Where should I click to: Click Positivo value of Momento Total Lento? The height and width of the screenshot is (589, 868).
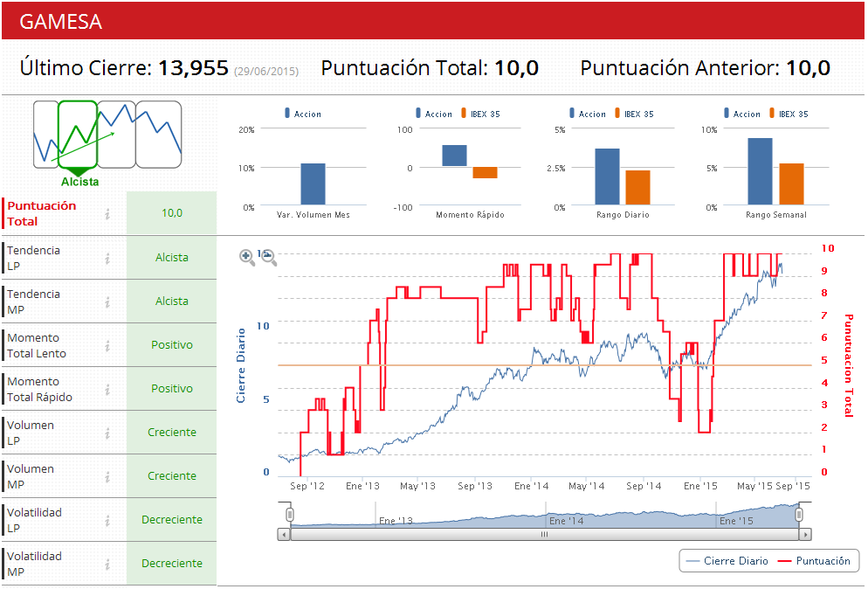[172, 344]
